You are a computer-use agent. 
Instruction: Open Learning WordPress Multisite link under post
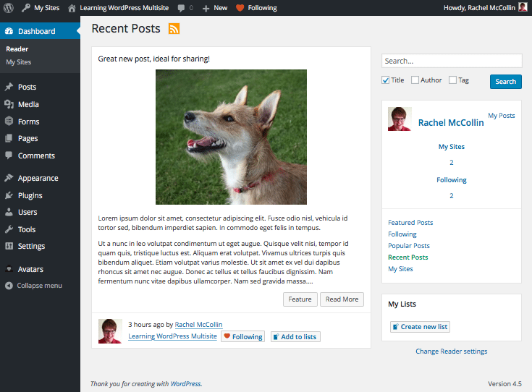click(172, 336)
